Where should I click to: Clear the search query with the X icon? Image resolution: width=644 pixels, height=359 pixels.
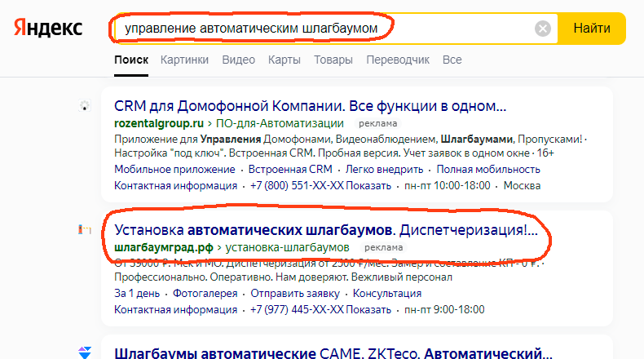(x=543, y=29)
